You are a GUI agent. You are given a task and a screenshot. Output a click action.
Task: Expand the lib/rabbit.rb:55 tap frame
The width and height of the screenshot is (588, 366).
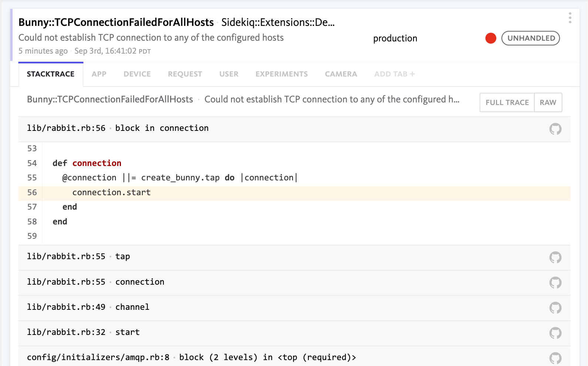pos(294,257)
